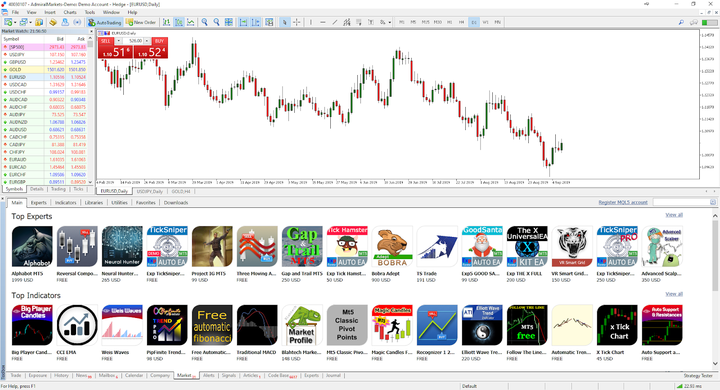Open the Charts menu
Viewport: 720px width, 390px height.
coord(70,12)
